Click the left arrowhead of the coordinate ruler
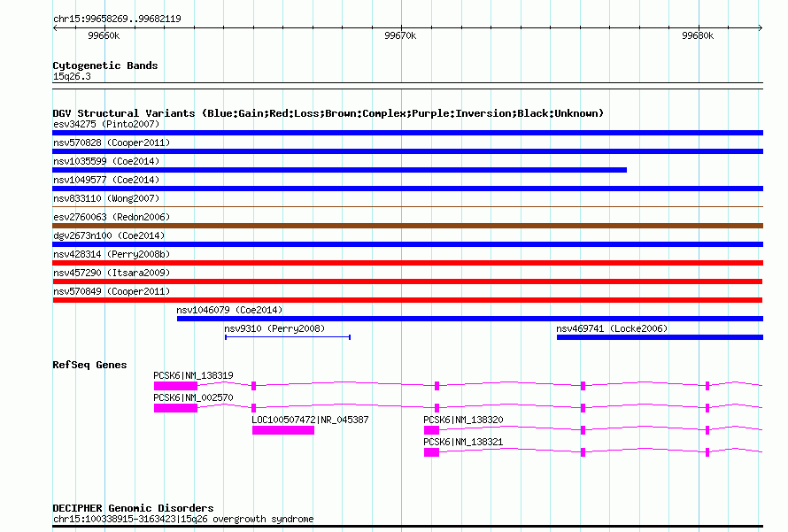Image resolution: width=788 pixels, height=532 pixels. click(x=55, y=28)
